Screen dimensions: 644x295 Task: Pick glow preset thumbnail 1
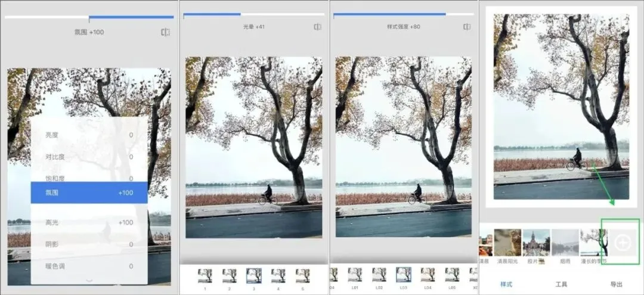(x=205, y=276)
